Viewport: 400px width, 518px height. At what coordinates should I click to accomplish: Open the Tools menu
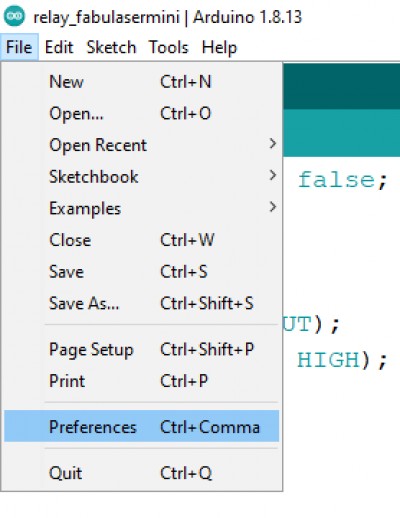click(x=169, y=47)
